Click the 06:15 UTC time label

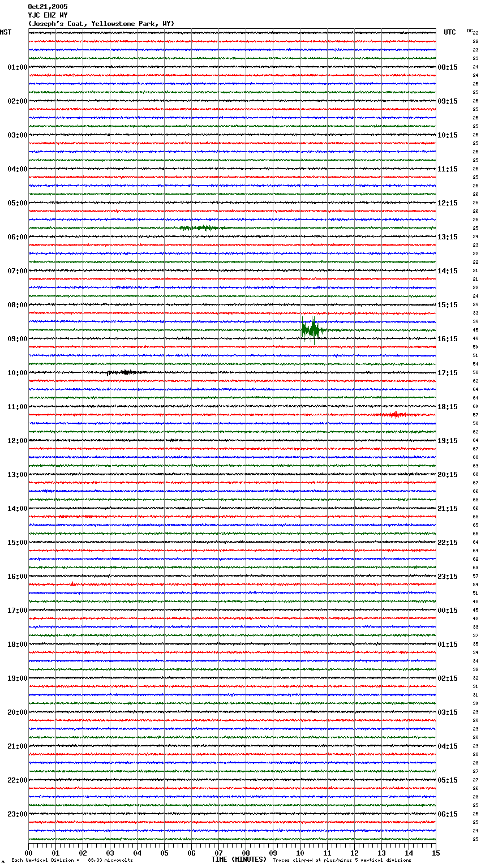(x=448, y=814)
